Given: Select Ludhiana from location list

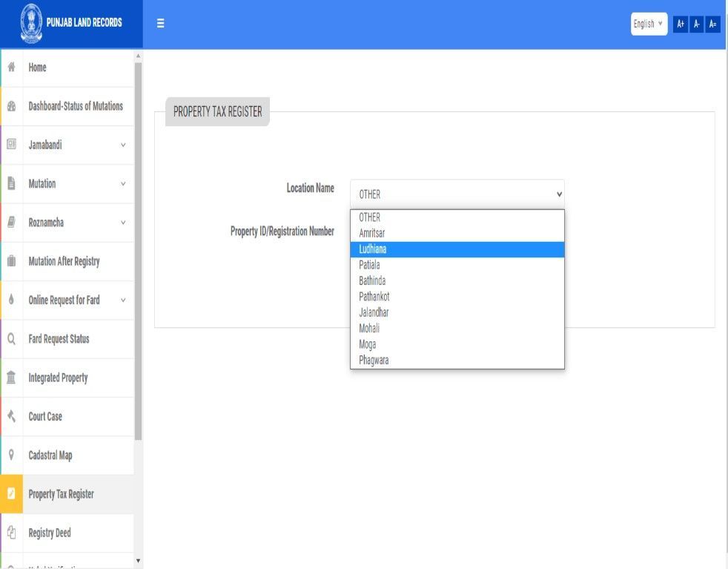Looking at the screenshot, I should (457, 249).
